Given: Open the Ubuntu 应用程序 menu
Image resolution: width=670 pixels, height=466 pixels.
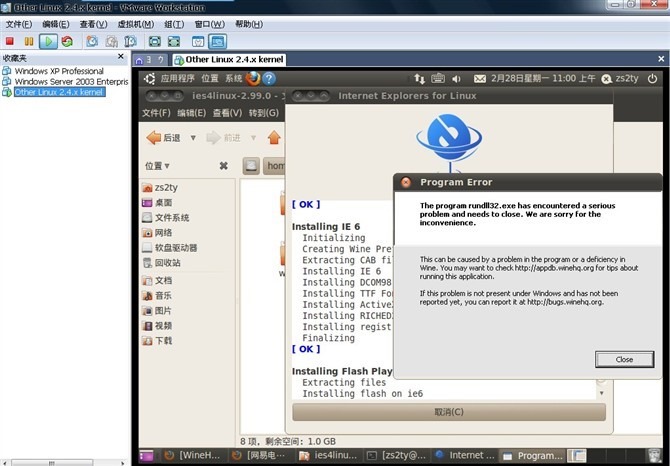Looking at the screenshot, I should tap(177, 79).
